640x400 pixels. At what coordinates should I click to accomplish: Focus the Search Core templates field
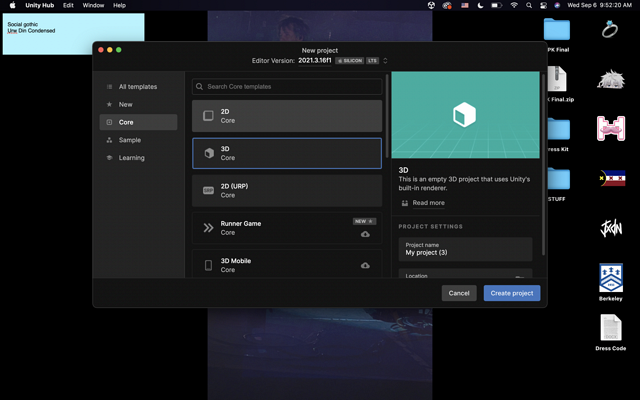tap(287, 87)
